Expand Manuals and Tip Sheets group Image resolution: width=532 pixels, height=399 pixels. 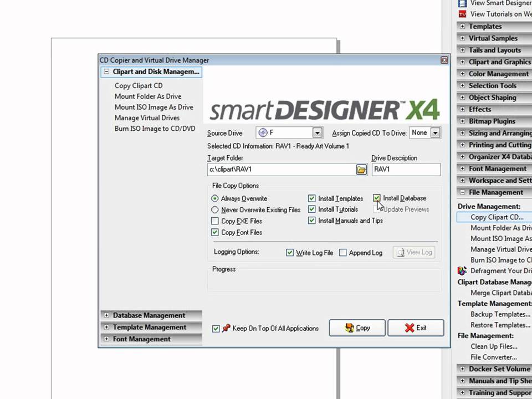(x=462, y=381)
